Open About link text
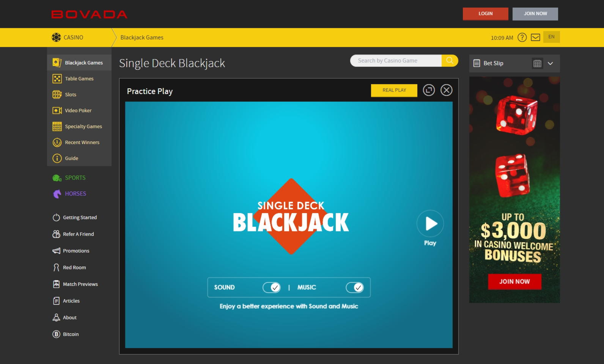 [x=70, y=317]
